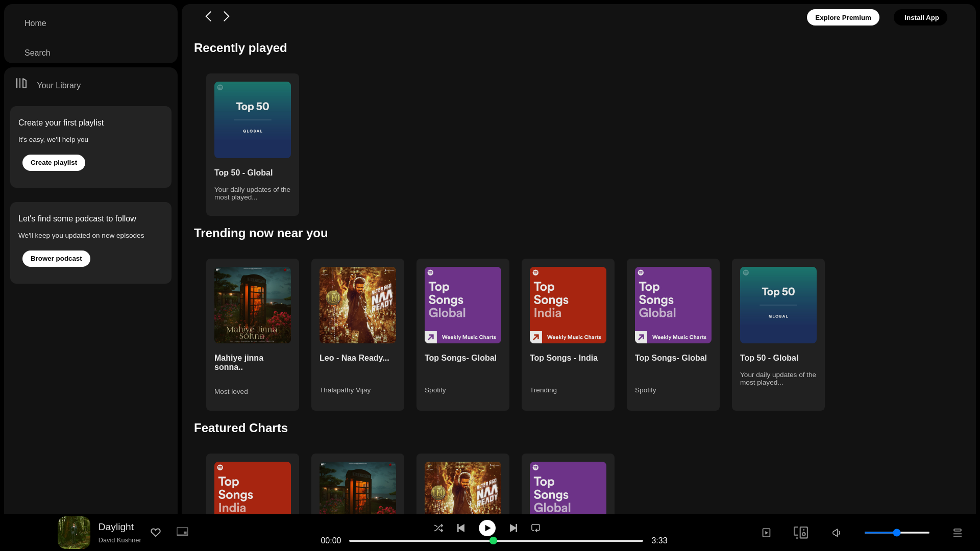Open Top 50 - Global trending card
The width and height of the screenshot is (980, 551).
coord(778,335)
